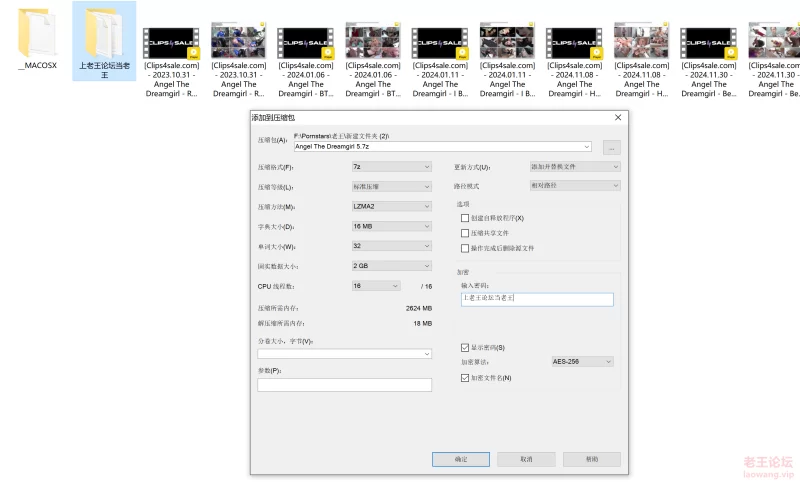Screen dimensions: 800x482
Task: Click the '/ 16' total threads text
Action: (427, 287)
